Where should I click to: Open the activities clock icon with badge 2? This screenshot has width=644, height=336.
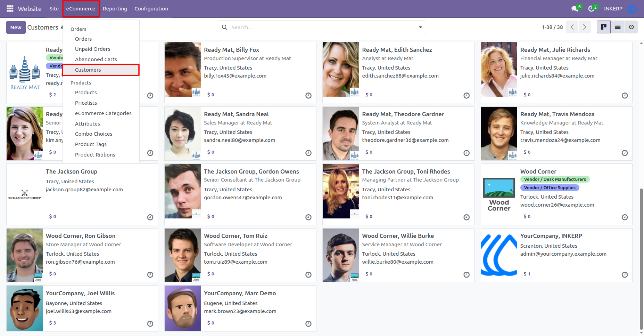click(x=592, y=9)
